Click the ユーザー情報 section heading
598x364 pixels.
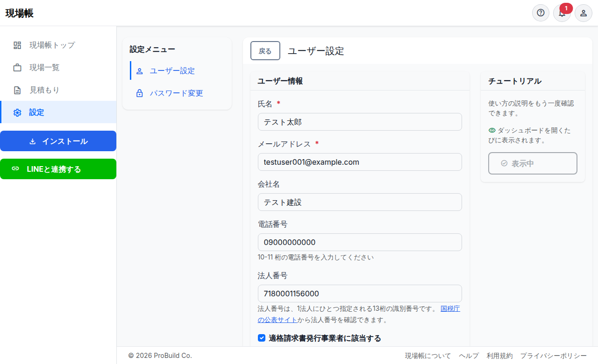pos(280,81)
